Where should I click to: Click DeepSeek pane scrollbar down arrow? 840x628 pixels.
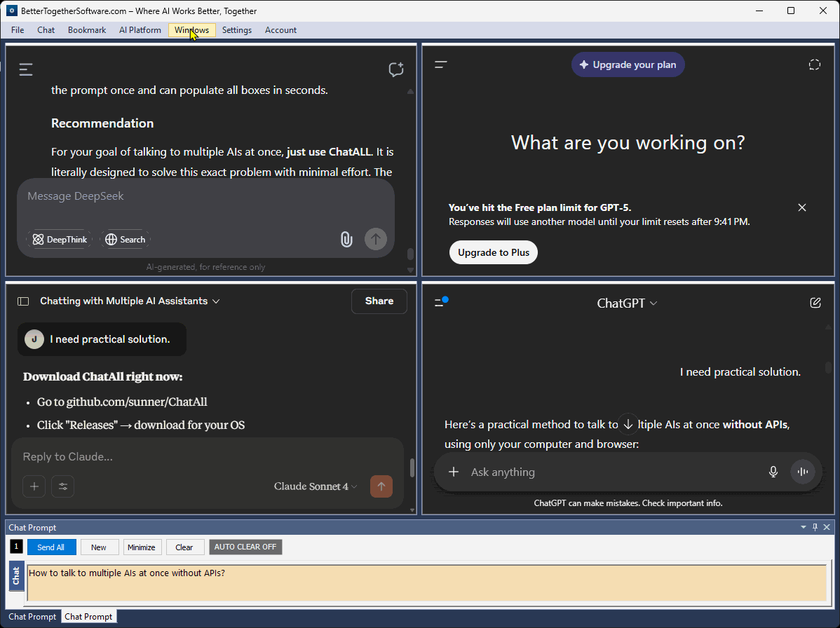click(x=410, y=271)
